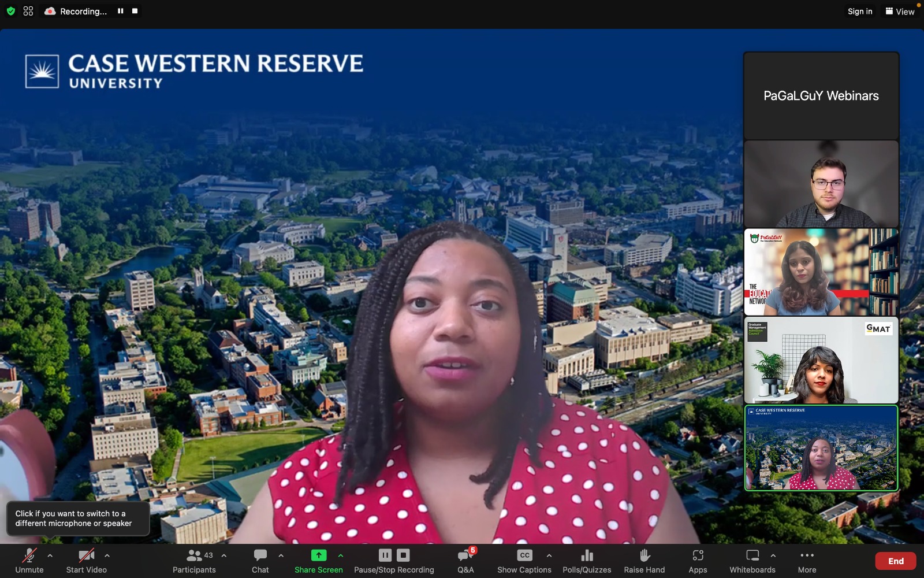This screenshot has width=924, height=578.
Task: Select the Case Western Reserve speaker thumbnail
Action: 821,448
